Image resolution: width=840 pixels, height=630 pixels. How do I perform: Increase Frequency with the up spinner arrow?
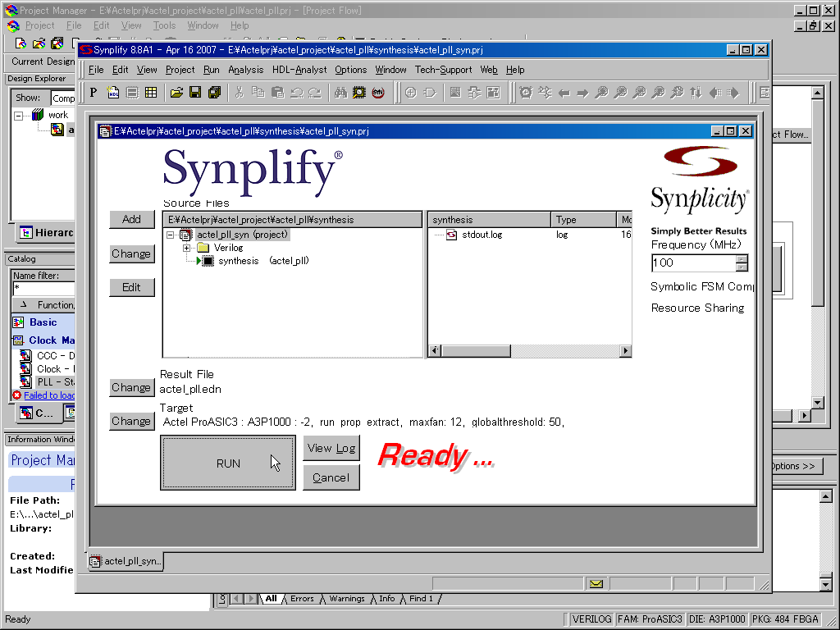(x=742, y=258)
